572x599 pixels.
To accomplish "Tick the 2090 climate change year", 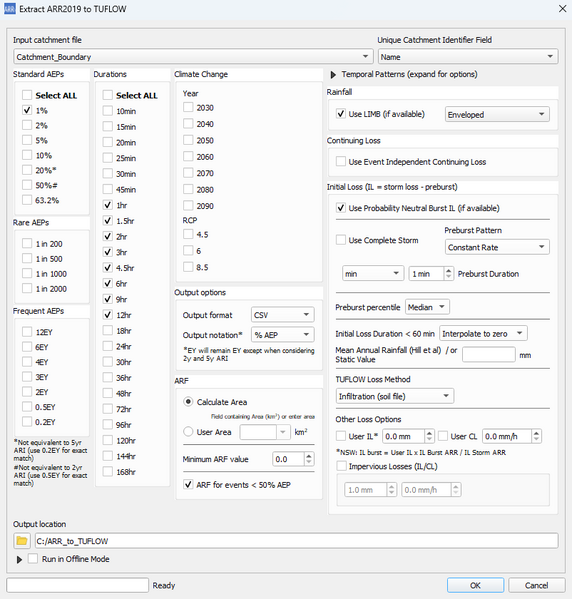I will (188, 206).
